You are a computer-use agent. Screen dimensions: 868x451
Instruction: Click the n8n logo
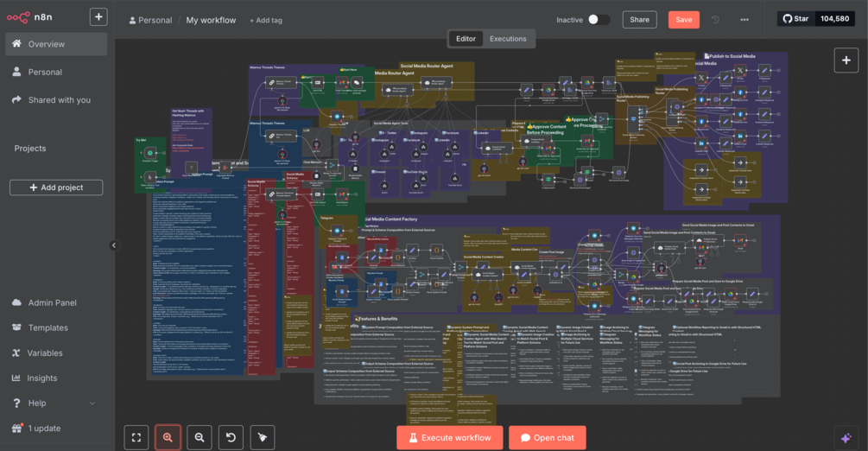[29, 17]
